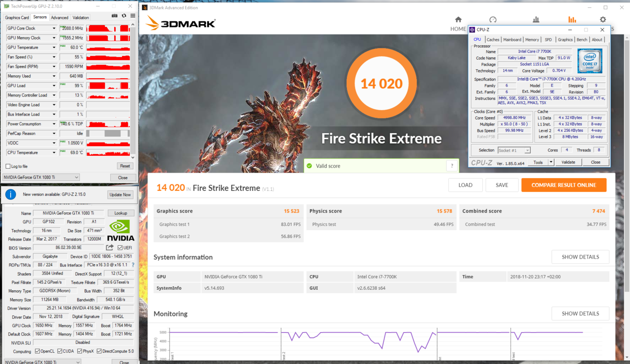Click the Graphics score value 15 523
This screenshot has width=630, height=364.
tap(291, 211)
